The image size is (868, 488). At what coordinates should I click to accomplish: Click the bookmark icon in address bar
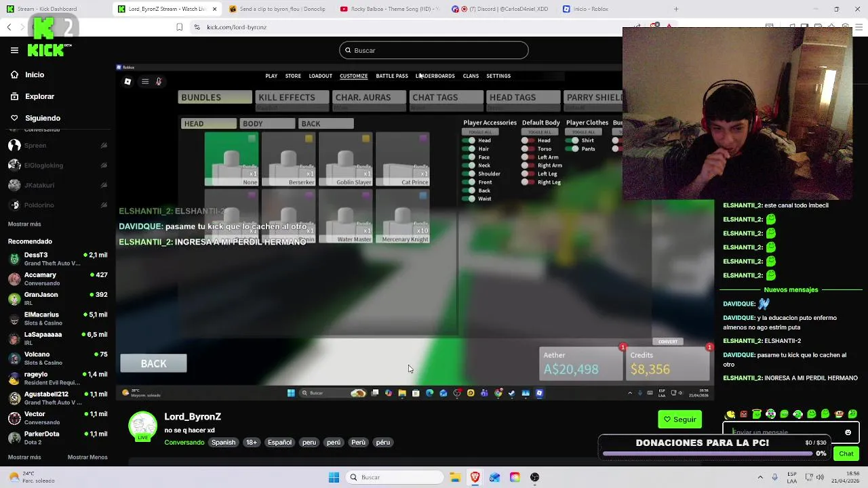179,27
